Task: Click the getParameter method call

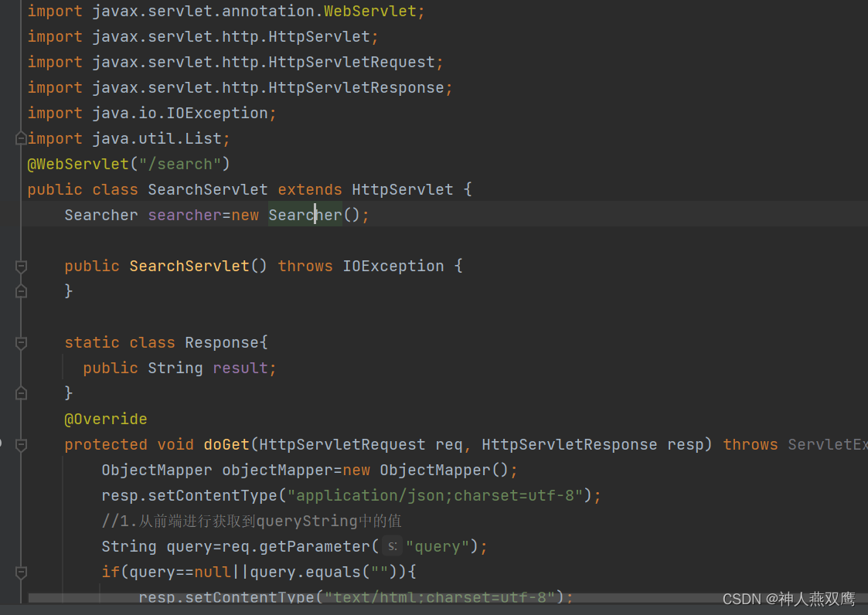Action: click(315, 545)
